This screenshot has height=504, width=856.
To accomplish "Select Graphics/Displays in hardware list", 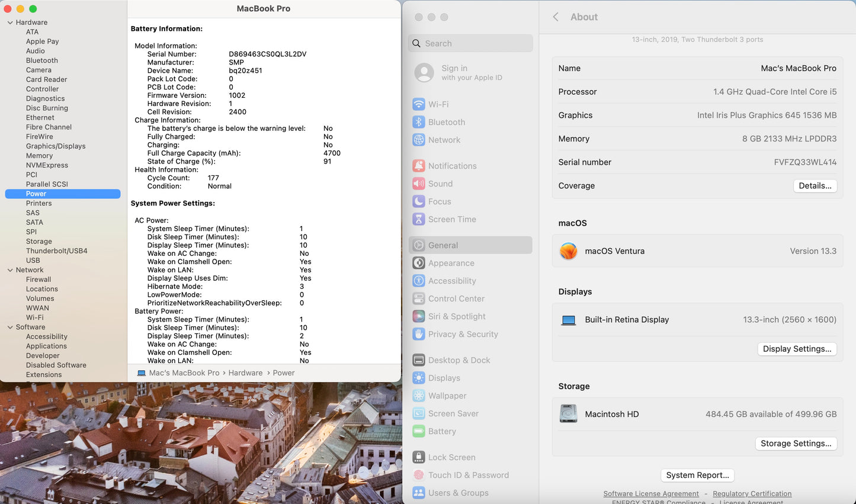I will pyautogui.click(x=56, y=146).
